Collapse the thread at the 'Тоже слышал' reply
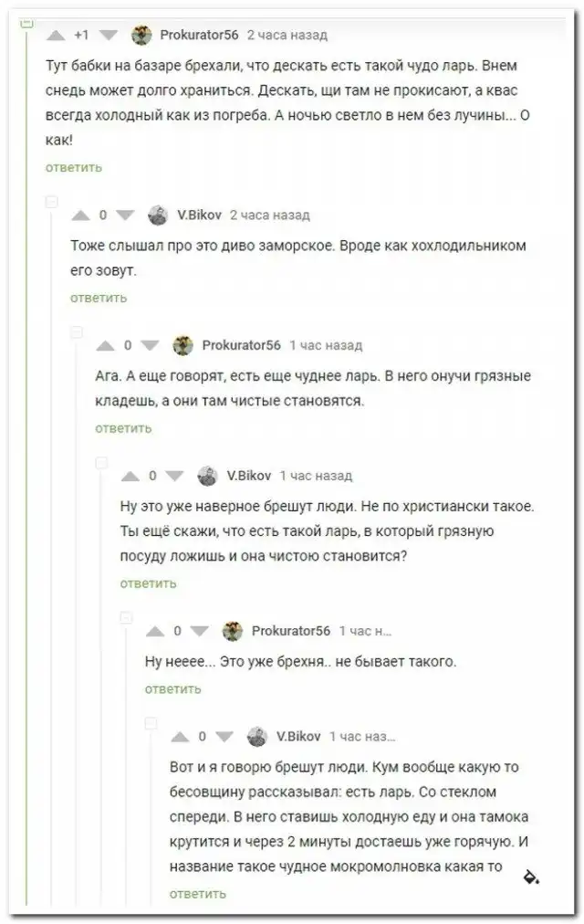The image size is (584, 924). pos(52,201)
